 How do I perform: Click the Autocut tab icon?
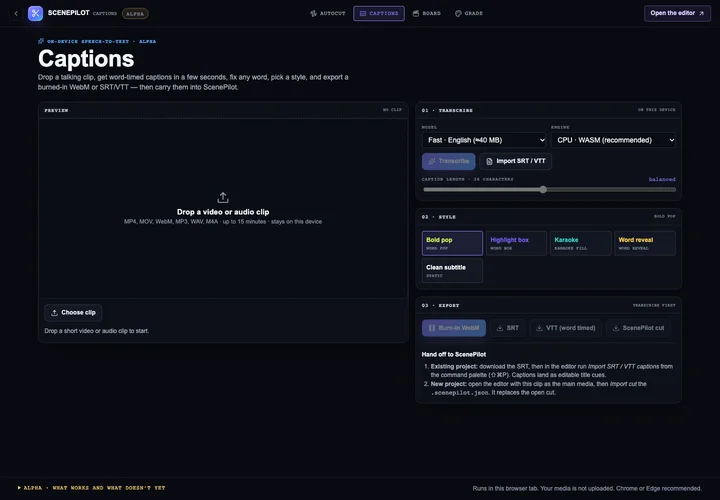click(x=314, y=13)
